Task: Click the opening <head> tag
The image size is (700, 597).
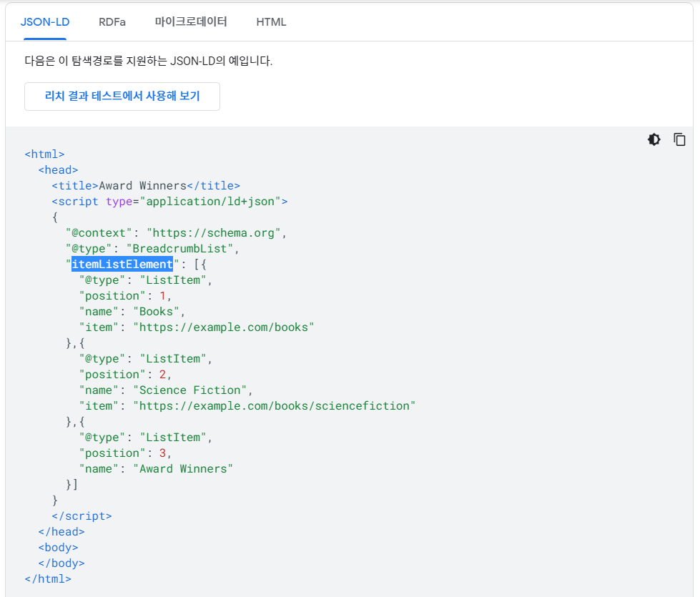Action: coord(58,170)
